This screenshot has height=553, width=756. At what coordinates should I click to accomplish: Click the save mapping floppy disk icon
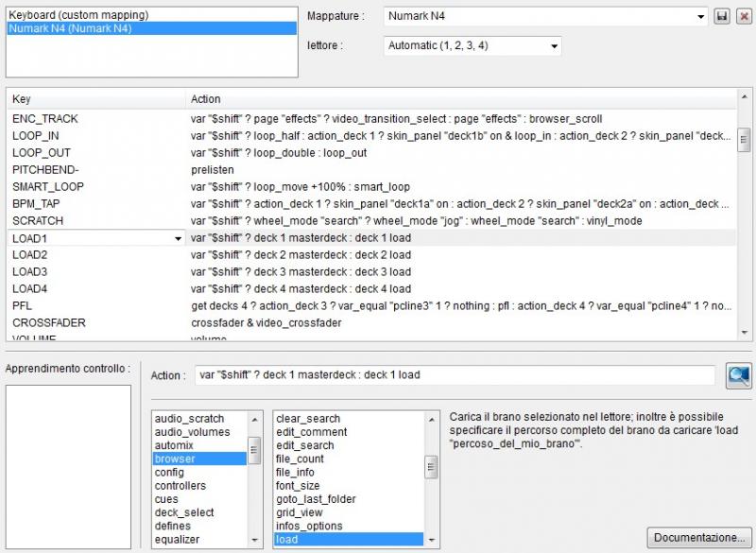pos(722,17)
